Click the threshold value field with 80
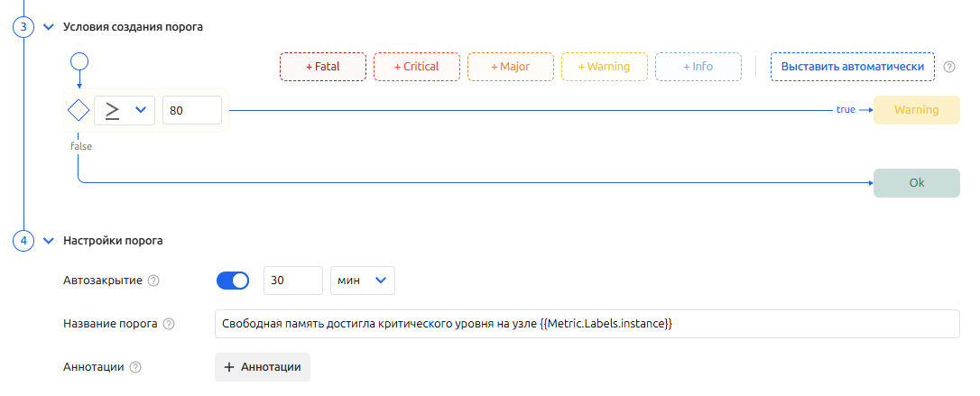The height and width of the screenshot is (396, 980). [192, 110]
